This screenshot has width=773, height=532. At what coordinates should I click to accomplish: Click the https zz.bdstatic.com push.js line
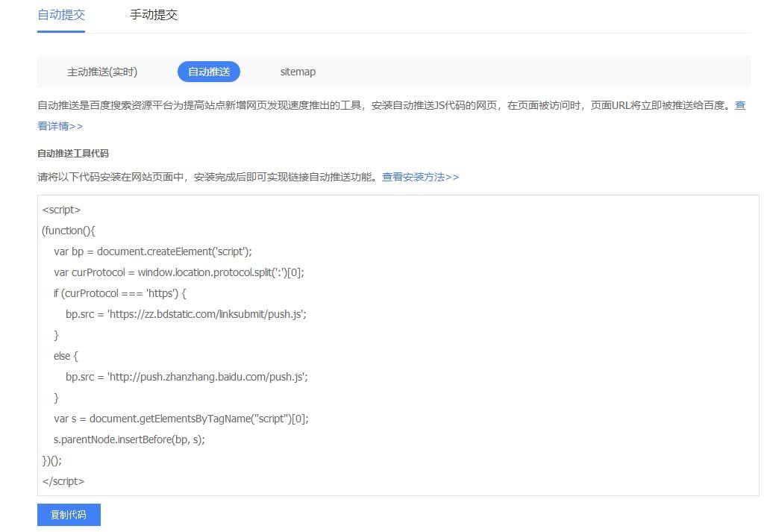click(x=186, y=314)
